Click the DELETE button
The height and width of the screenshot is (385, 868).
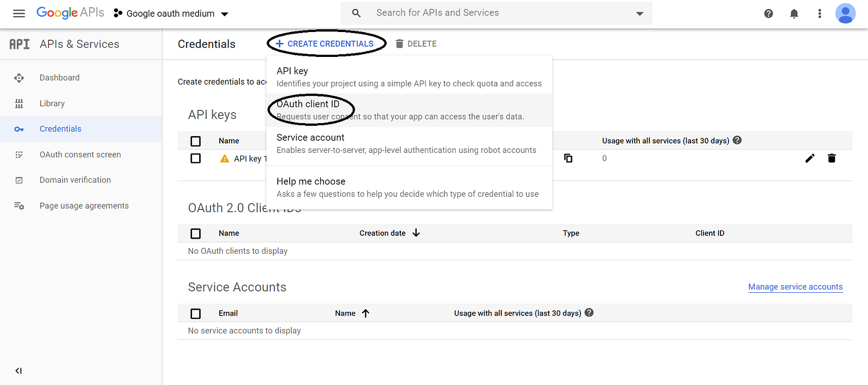[x=416, y=43]
